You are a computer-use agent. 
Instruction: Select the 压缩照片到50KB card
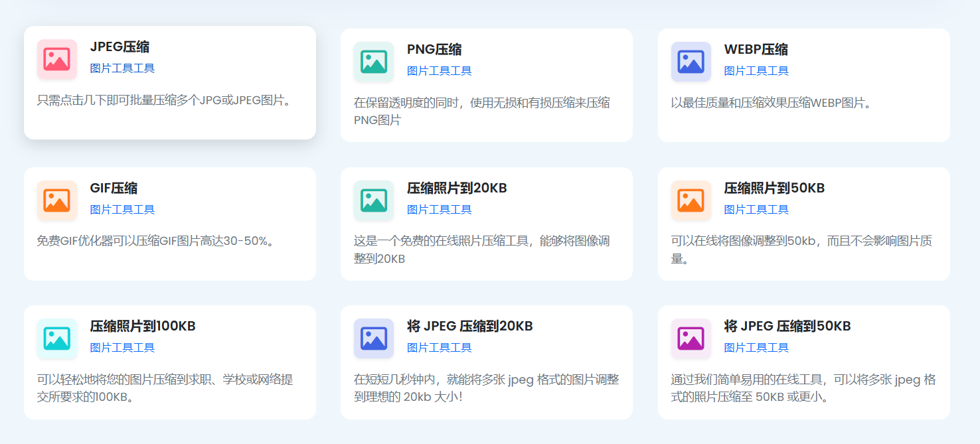[x=803, y=222]
